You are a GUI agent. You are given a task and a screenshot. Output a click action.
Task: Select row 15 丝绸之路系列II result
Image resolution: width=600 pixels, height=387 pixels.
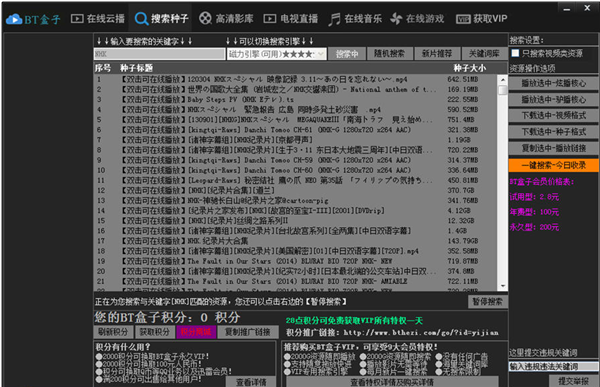coord(295,220)
